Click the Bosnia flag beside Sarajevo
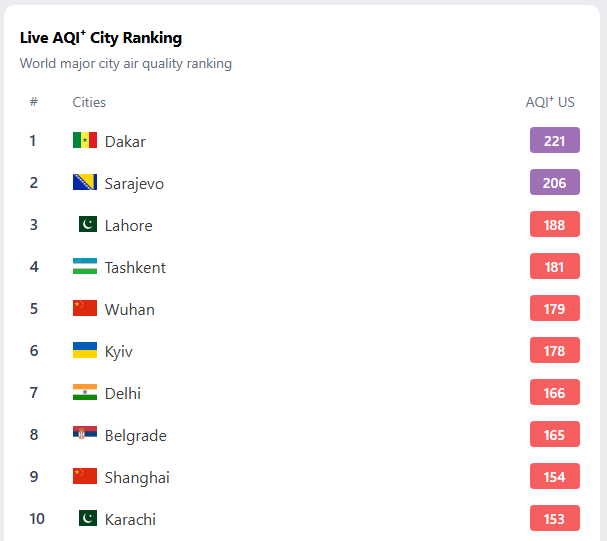The height and width of the screenshot is (541, 607). (x=85, y=183)
